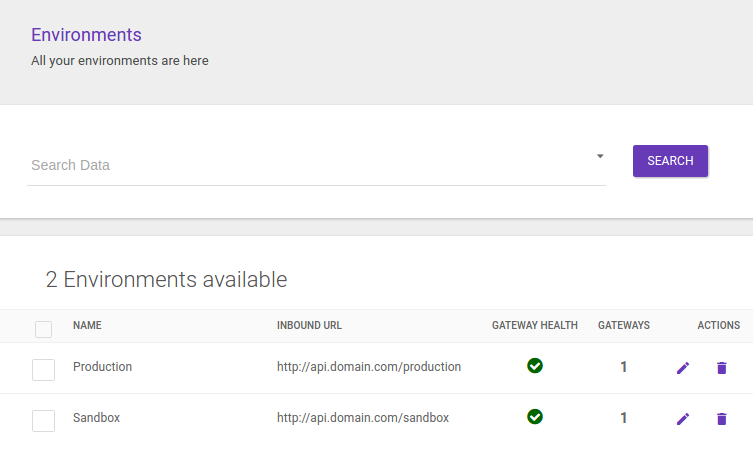
Task: Edit the Production environment
Action: click(x=683, y=368)
